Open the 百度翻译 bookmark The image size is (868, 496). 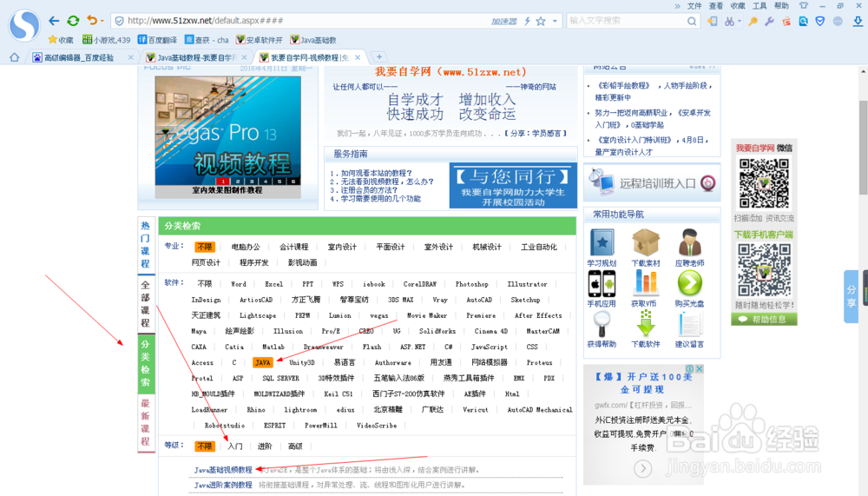tap(157, 40)
